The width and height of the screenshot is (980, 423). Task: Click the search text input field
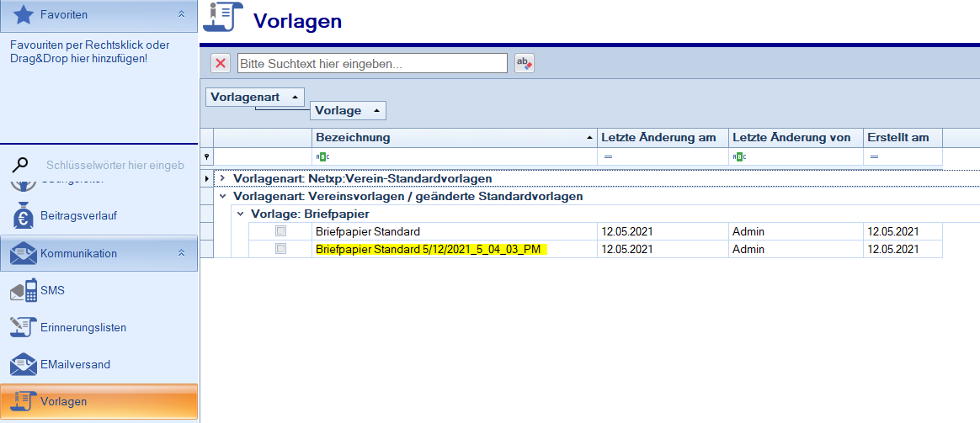(372, 63)
